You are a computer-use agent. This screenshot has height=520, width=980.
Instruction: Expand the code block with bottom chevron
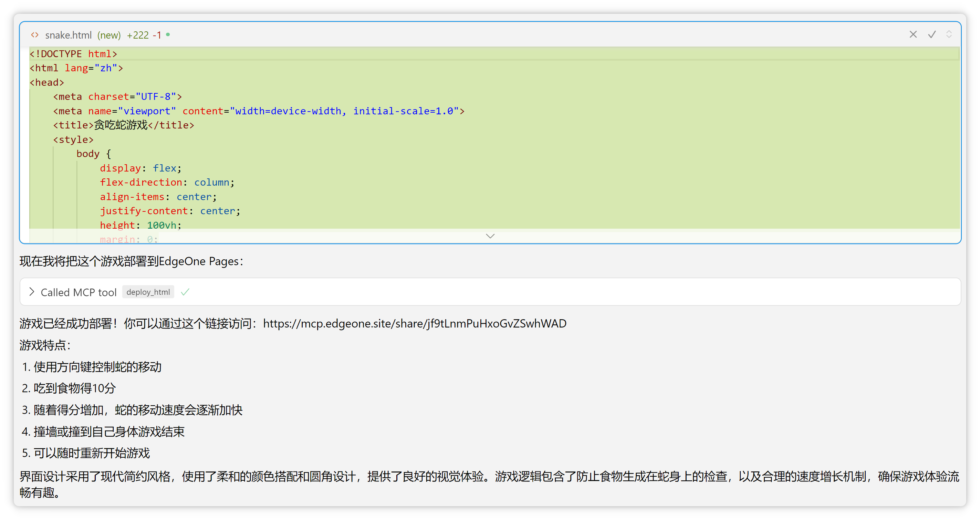tap(490, 236)
